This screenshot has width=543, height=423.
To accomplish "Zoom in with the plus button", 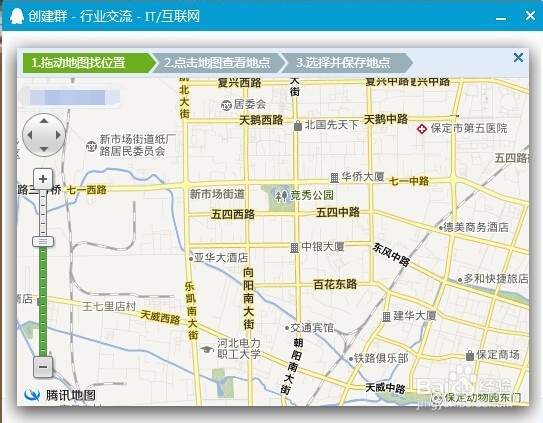I will pyautogui.click(x=43, y=179).
